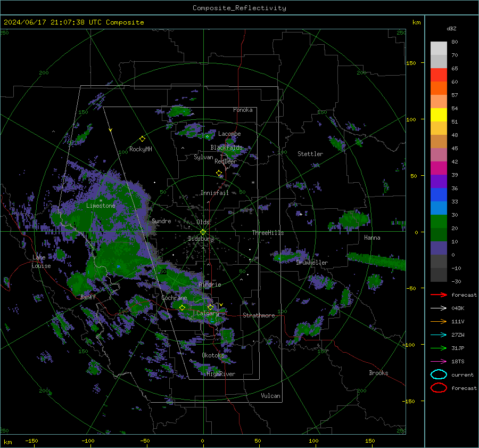Click yellow diamond marker below RedDeer

pos(219,173)
